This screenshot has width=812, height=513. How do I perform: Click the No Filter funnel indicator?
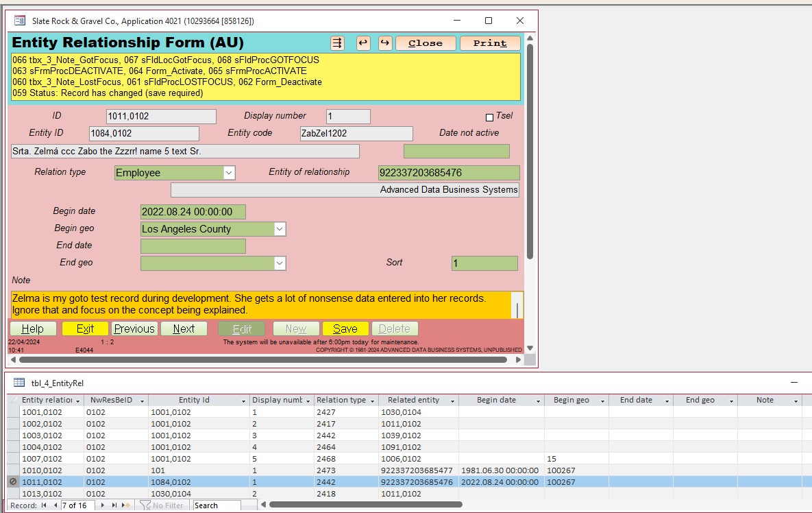pos(162,505)
